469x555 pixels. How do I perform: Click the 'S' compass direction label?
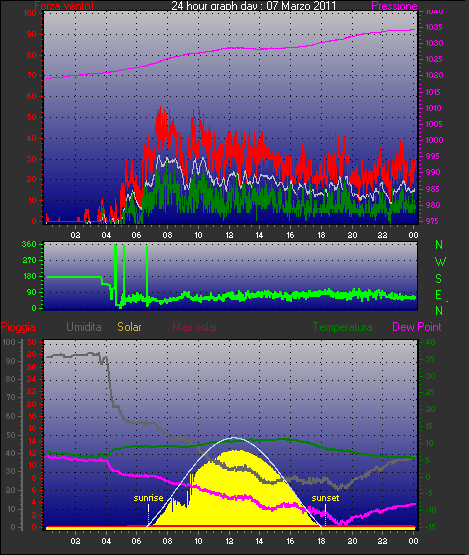[439, 279]
